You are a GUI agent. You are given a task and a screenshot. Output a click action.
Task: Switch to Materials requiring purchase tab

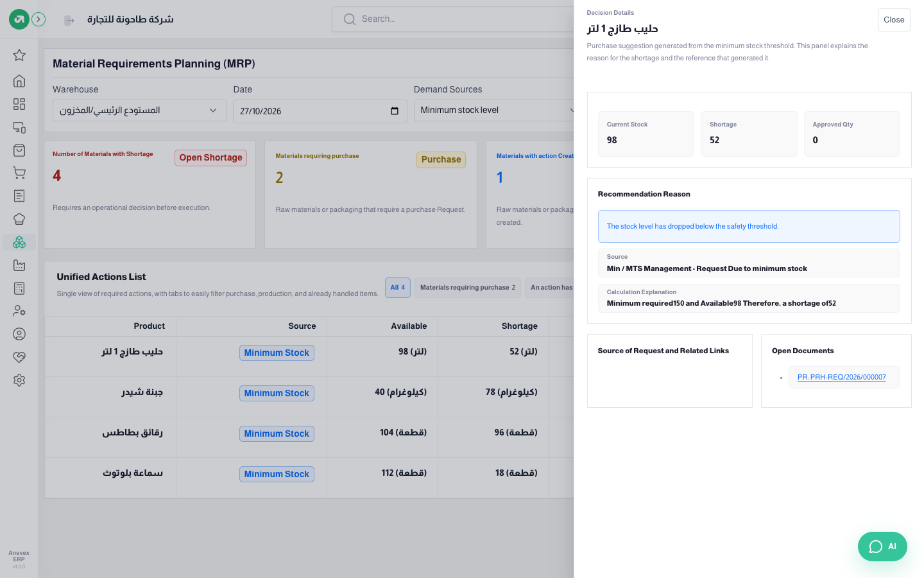[x=468, y=288]
